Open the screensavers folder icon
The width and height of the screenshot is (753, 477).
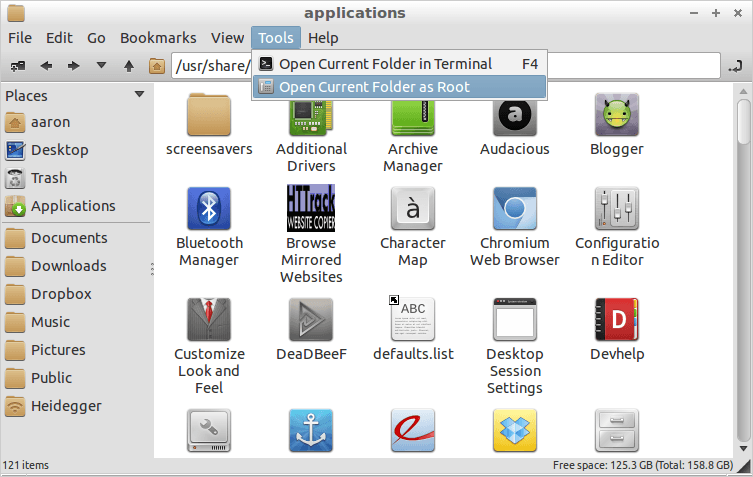click(x=209, y=114)
